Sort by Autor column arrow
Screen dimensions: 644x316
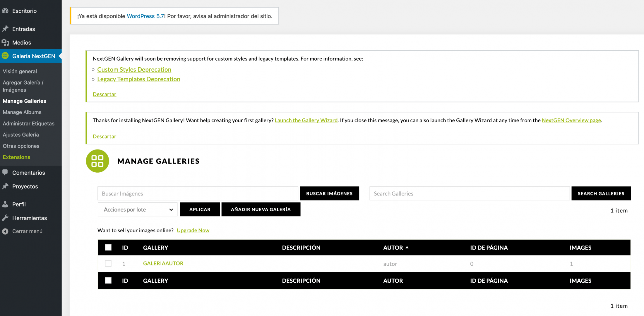(x=407, y=247)
